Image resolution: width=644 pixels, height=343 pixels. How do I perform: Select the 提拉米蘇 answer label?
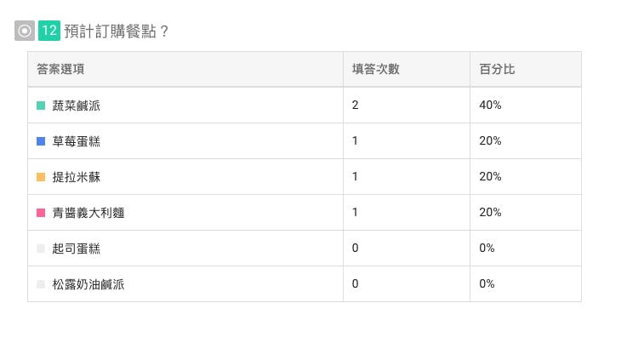click(x=77, y=177)
